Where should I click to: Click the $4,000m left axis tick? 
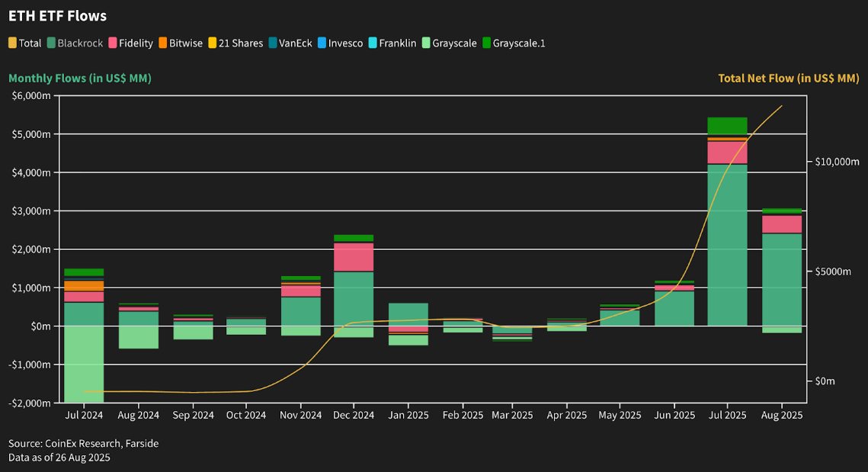(31, 172)
